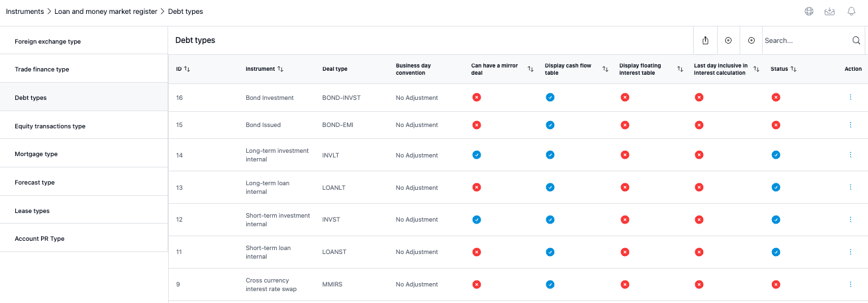Open the action menu for INVST row
This screenshot has width=868, height=303.
click(x=850, y=220)
